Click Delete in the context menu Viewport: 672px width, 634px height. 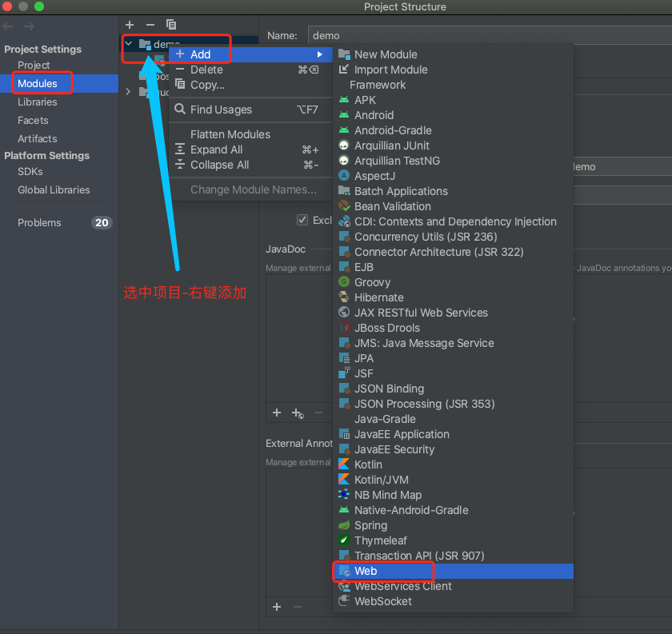[x=250, y=70]
